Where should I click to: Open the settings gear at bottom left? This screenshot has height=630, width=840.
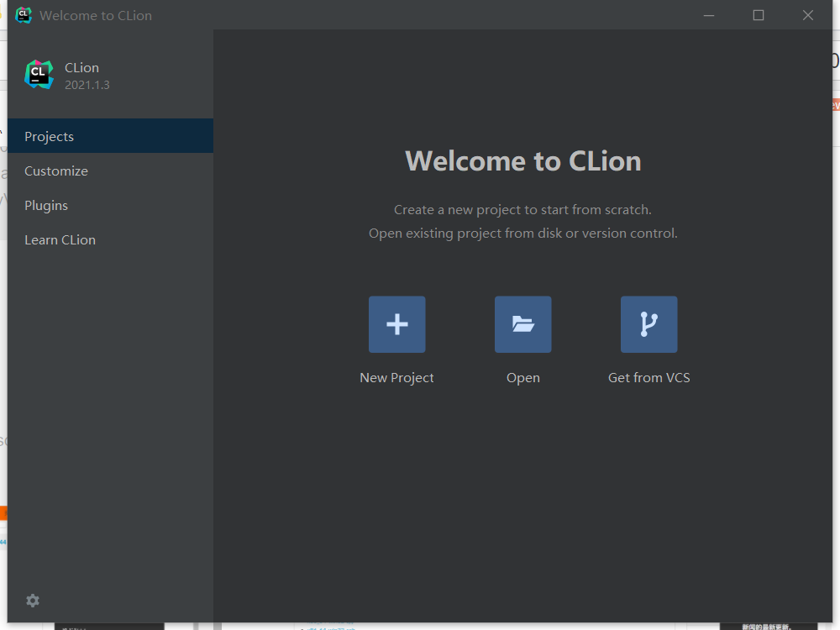(x=32, y=601)
